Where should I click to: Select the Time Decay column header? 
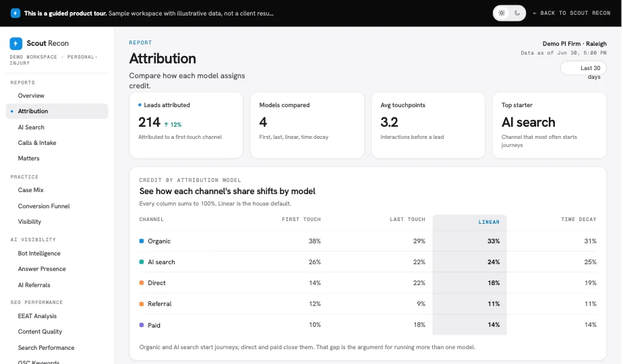click(x=578, y=219)
